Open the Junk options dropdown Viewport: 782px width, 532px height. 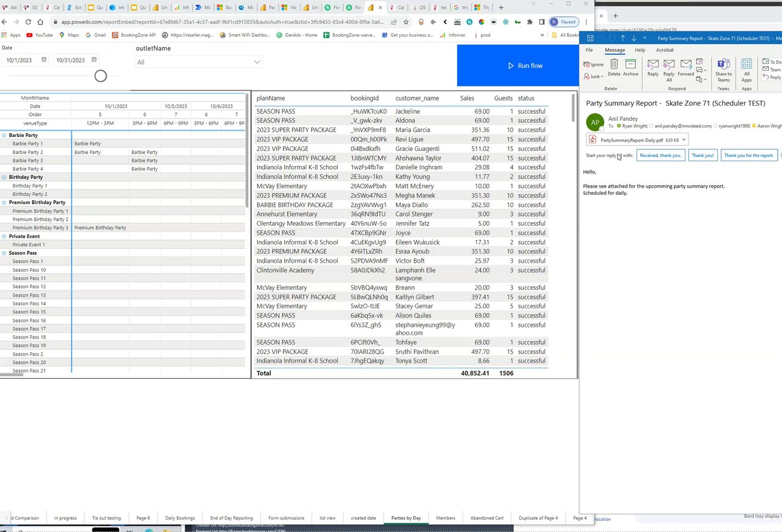(x=602, y=77)
